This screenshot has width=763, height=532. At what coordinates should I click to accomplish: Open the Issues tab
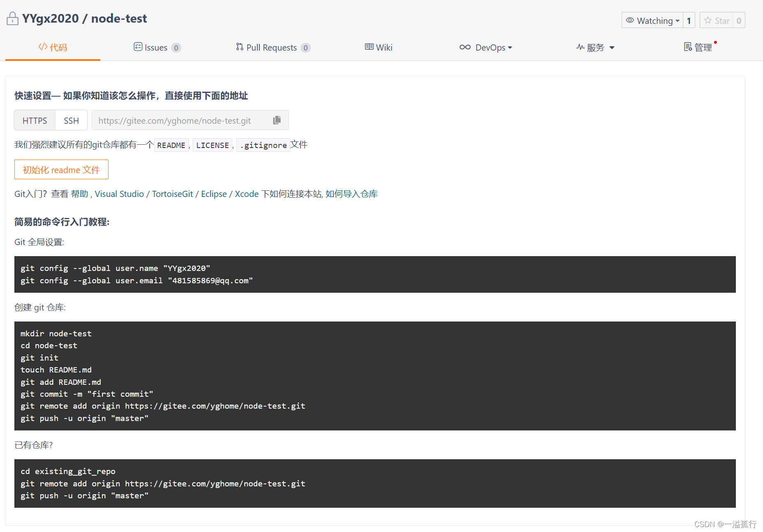click(x=157, y=47)
